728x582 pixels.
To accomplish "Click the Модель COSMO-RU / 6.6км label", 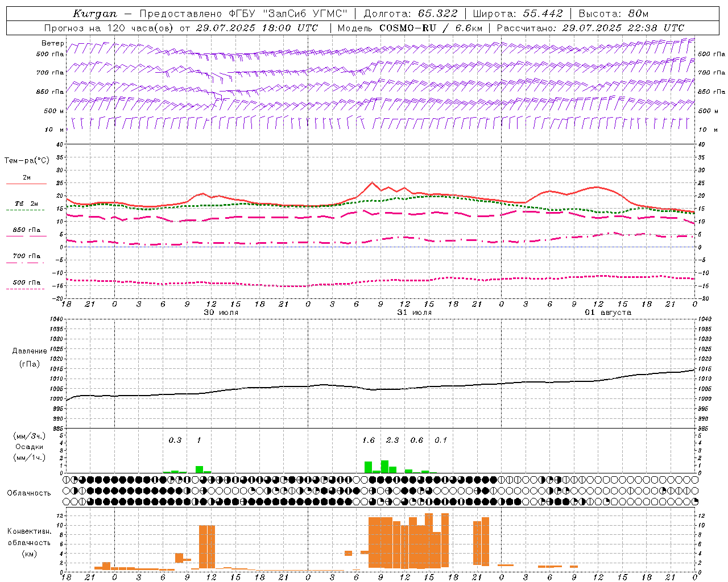I will [410, 28].
